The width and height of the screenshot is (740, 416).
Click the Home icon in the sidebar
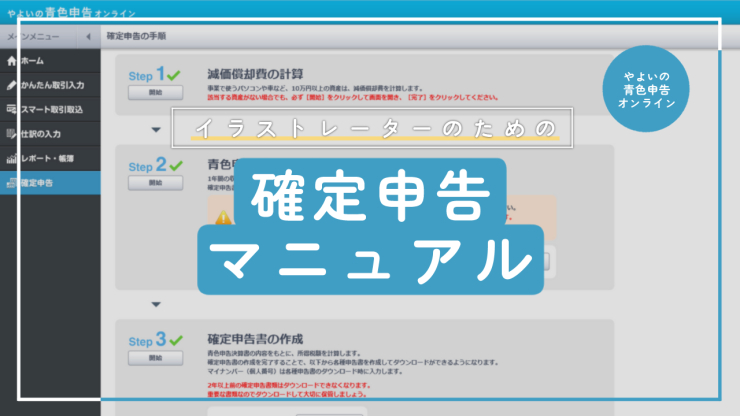(11, 61)
